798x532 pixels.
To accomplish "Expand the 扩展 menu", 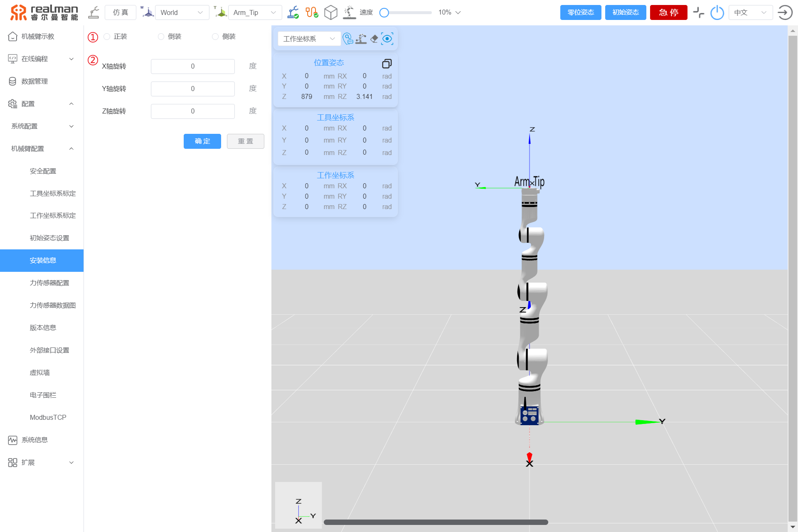I will pyautogui.click(x=42, y=463).
